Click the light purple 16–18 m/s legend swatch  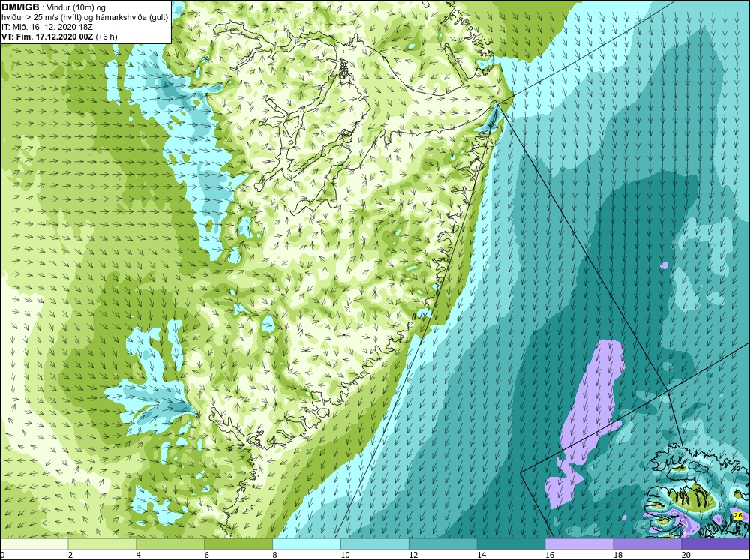[x=579, y=544]
